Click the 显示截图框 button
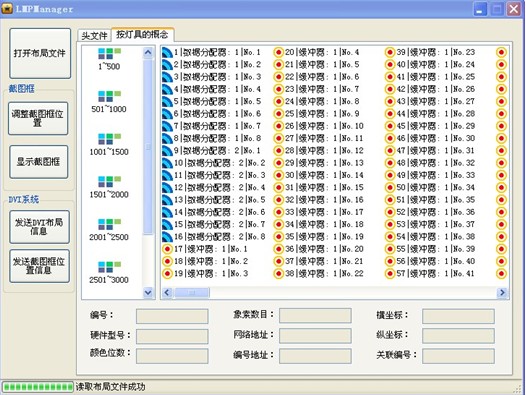The width and height of the screenshot is (526, 395). coord(39,162)
